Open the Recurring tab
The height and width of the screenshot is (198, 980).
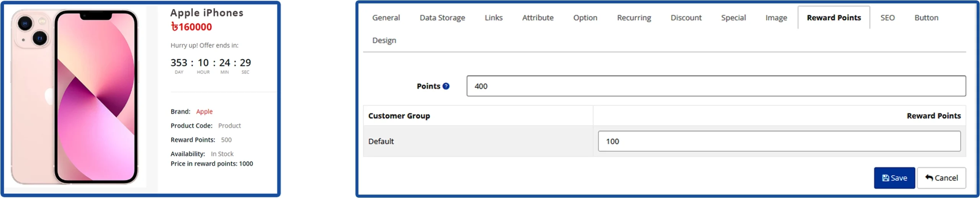pyautogui.click(x=634, y=18)
